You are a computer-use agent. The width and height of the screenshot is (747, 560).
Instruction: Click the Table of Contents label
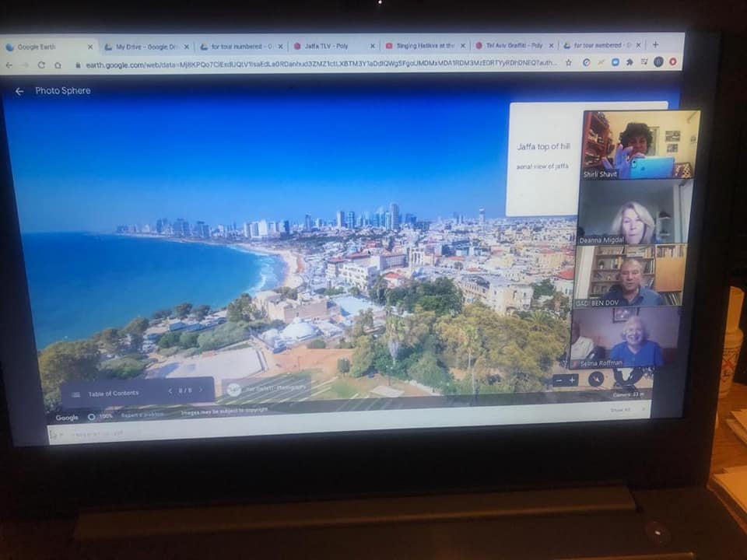click(x=114, y=394)
